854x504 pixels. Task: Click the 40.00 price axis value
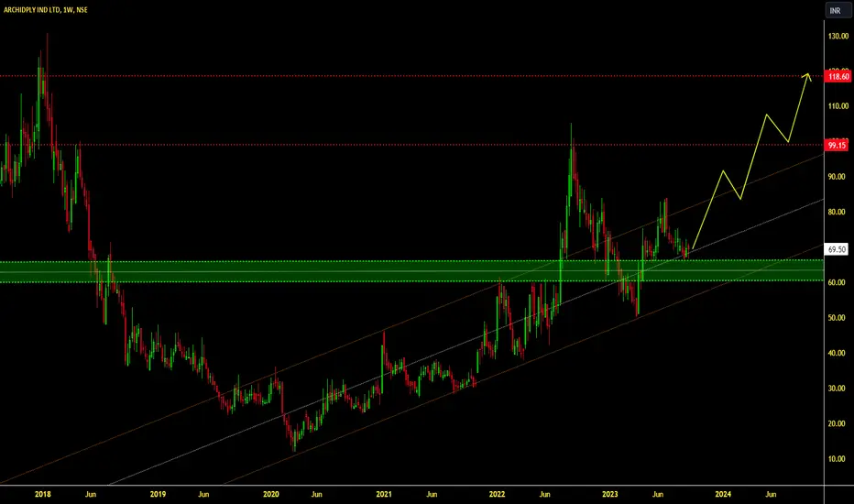click(x=837, y=353)
